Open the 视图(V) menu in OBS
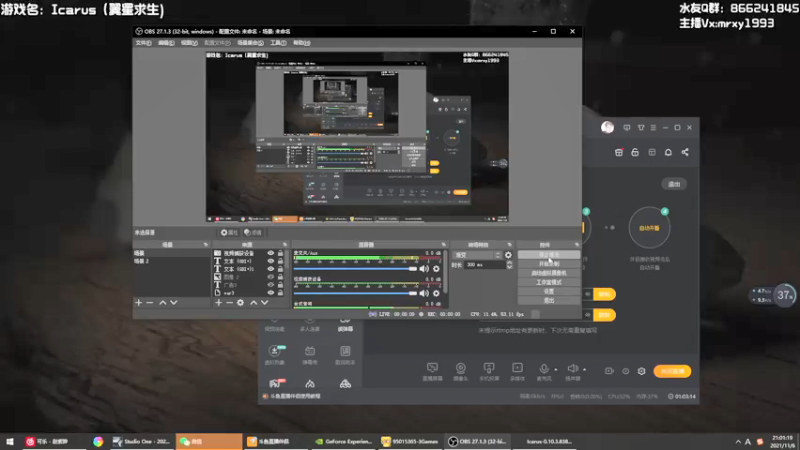The height and width of the screenshot is (450, 800). (x=189, y=43)
